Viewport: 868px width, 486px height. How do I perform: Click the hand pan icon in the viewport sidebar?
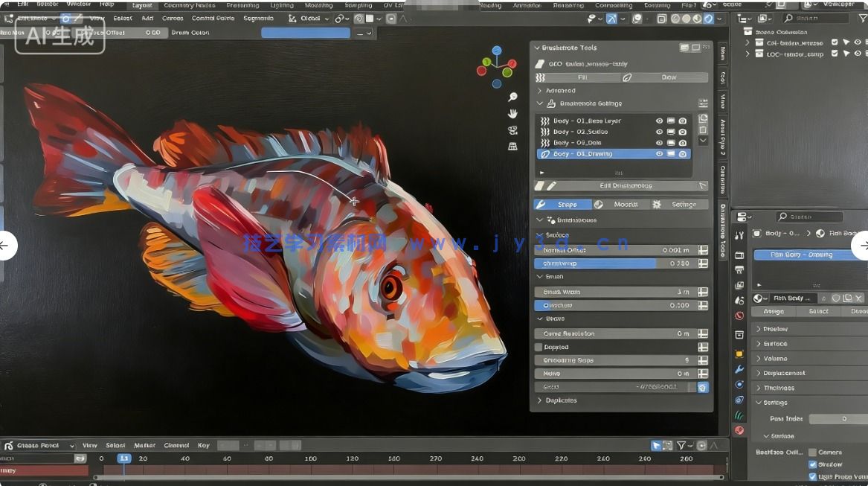coord(512,114)
